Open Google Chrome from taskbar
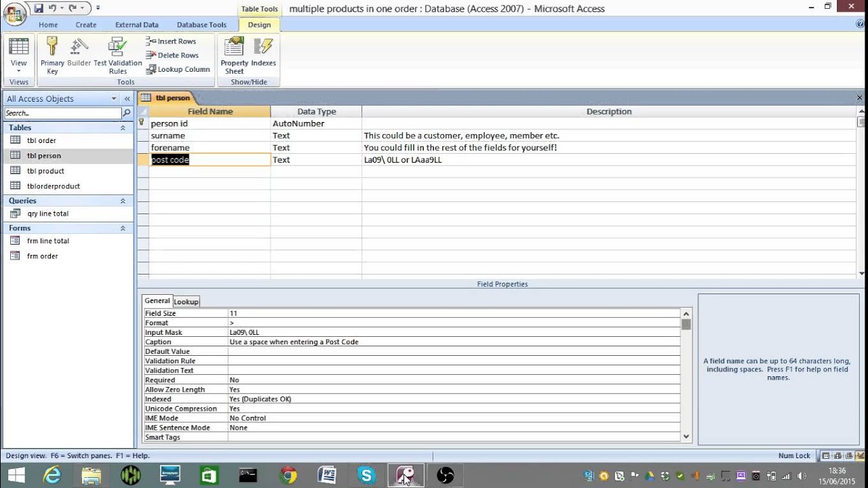 pos(288,475)
